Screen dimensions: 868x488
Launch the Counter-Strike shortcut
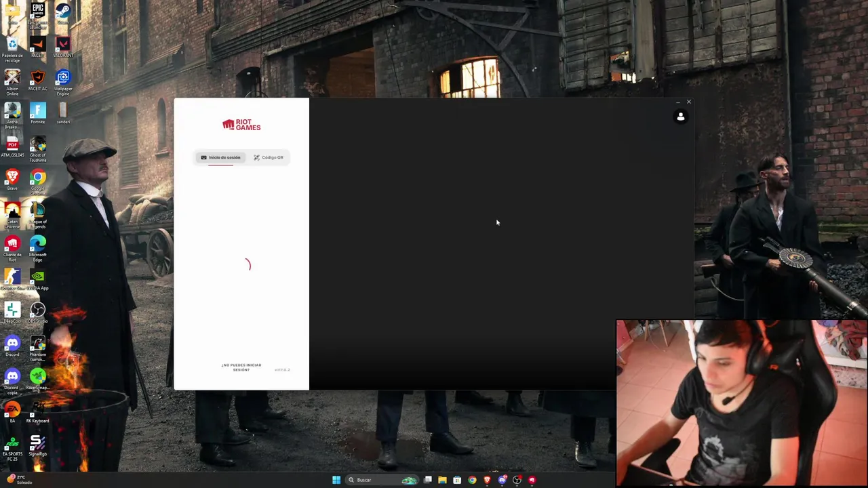coord(12,279)
